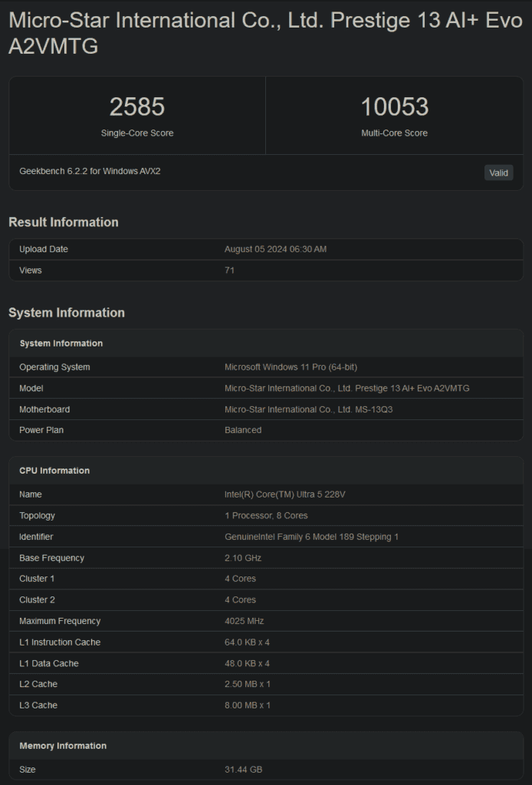This screenshot has height=785, width=532.
Task: Click the page title Prestige 13 AI+ Evo A2VMTG
Action: click(x=266, y=33)
